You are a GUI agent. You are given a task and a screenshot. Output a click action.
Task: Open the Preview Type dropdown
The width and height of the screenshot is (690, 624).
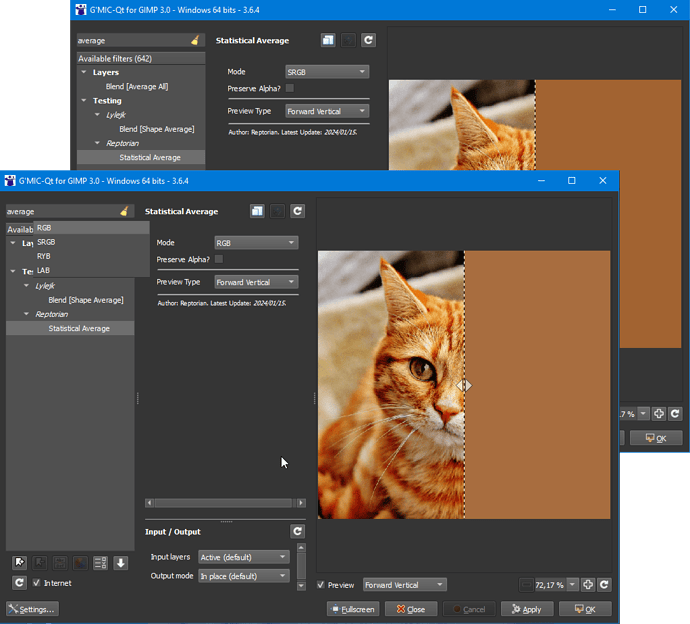(256, 282)
